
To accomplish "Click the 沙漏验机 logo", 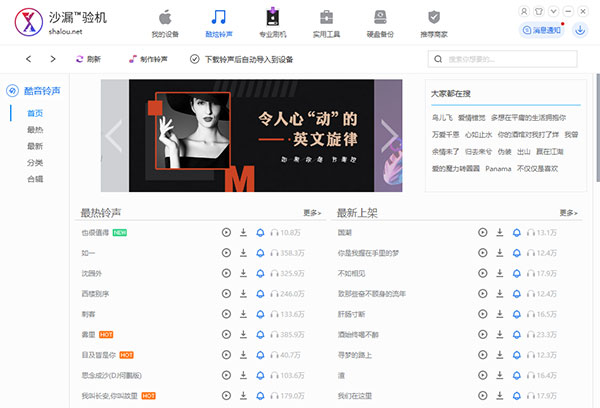I will (x=60, y=22).
